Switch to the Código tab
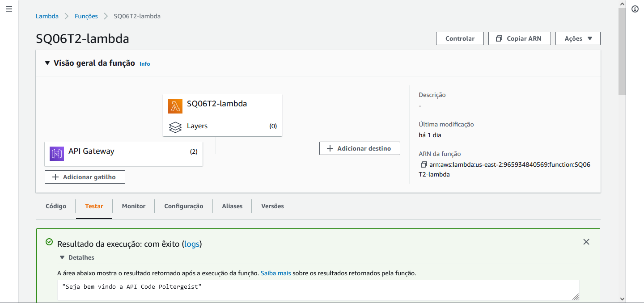 pos(56,206)
